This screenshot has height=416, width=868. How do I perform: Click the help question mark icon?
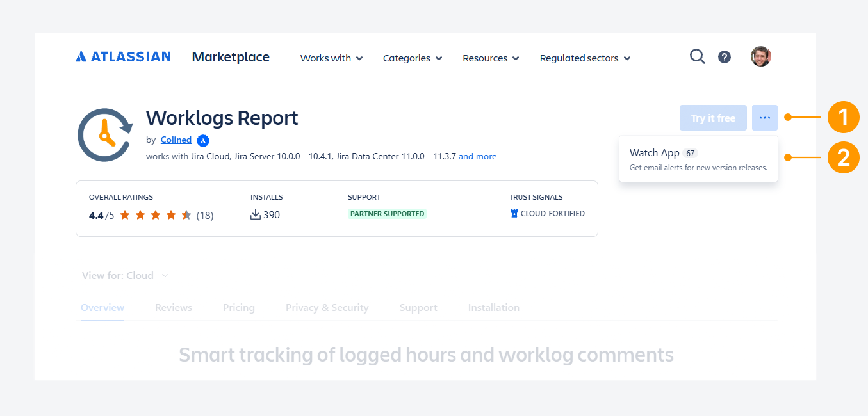point(725,57)
